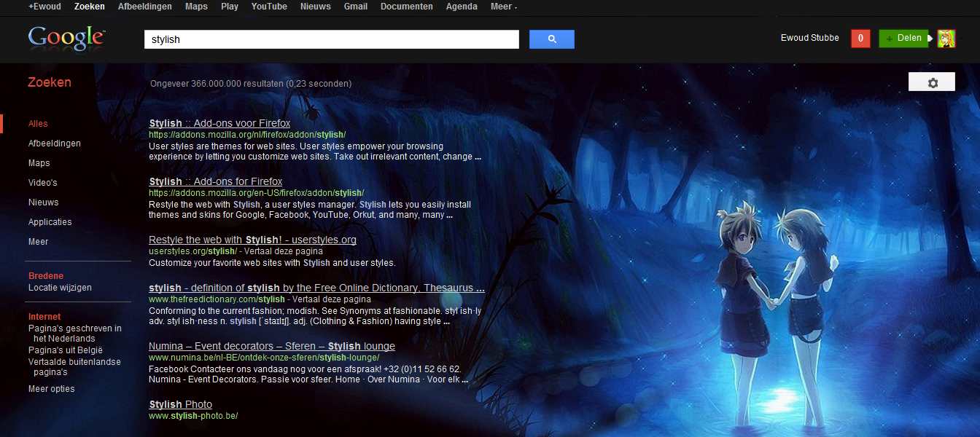Click the red notifications counter showing 0

pyautogui.click(x=860, y=39)
